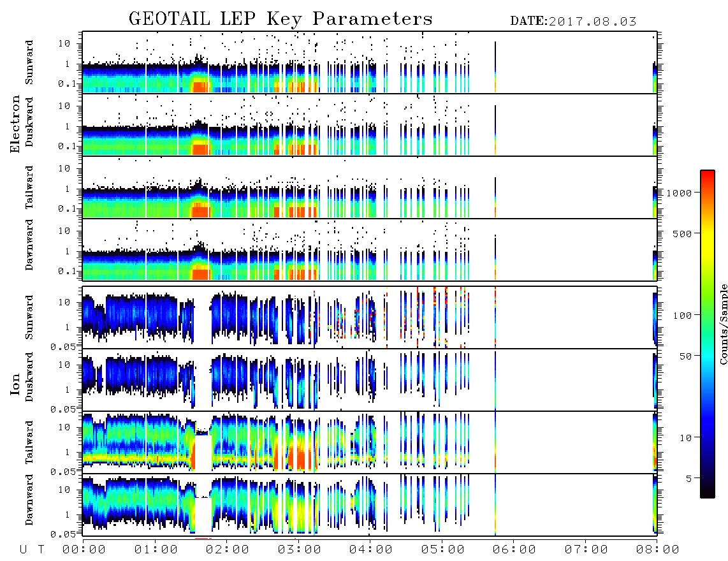The image size is (728, 561).
Task: Select the Electron Sunward axis label
Action: [29, 62]
